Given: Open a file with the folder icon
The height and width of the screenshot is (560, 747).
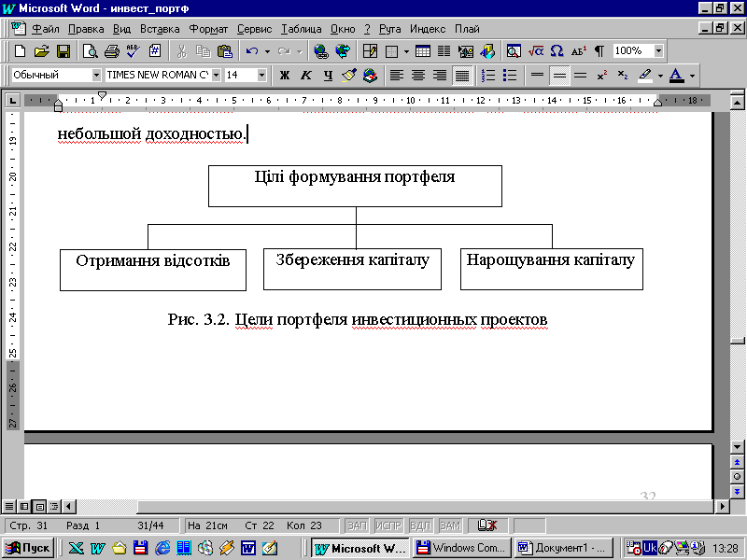Looking at the screenshot, I should tap(41, 51).
